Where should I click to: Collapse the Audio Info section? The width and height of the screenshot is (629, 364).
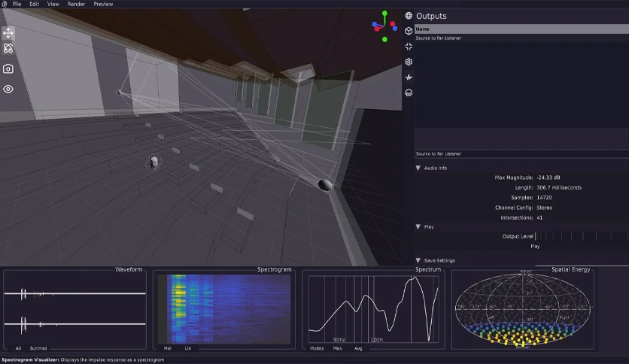pos(418,168)
